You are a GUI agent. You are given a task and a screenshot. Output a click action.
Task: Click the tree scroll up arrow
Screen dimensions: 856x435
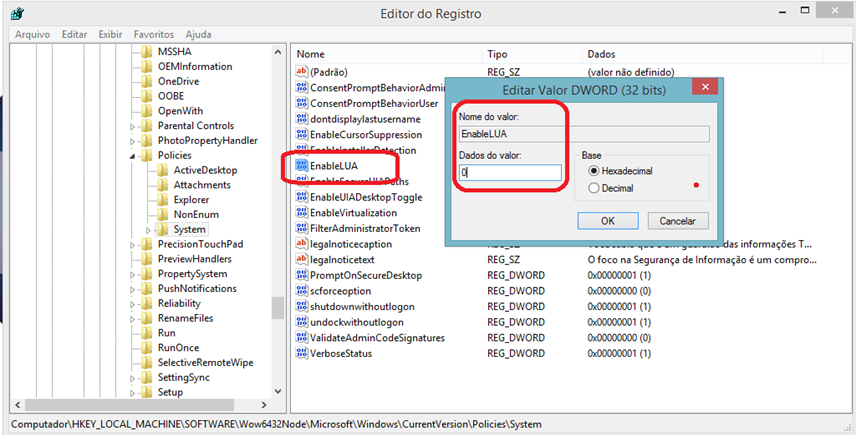278,52
